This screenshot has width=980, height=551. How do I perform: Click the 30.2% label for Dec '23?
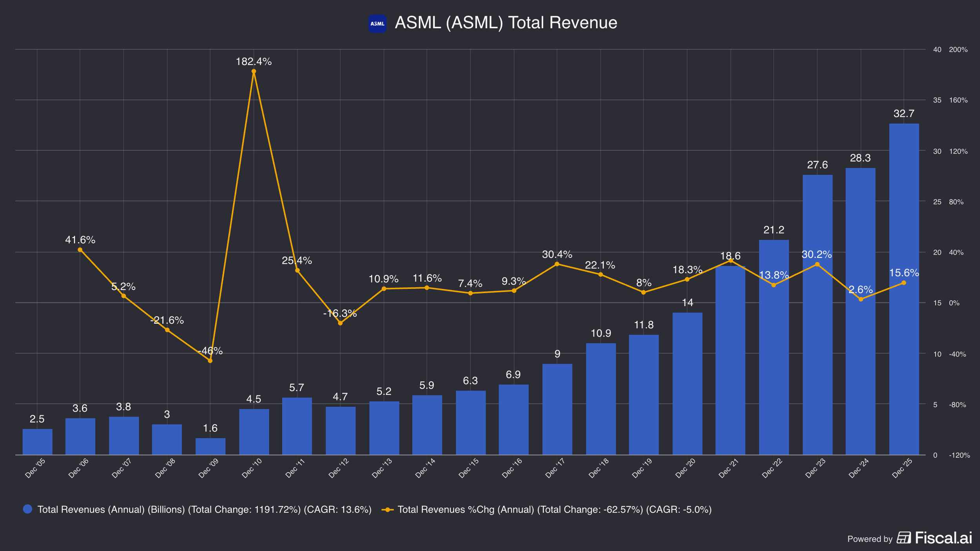point(817,254)
